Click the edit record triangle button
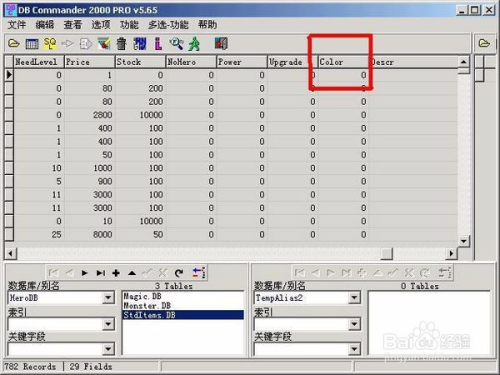 click(132, 273)
